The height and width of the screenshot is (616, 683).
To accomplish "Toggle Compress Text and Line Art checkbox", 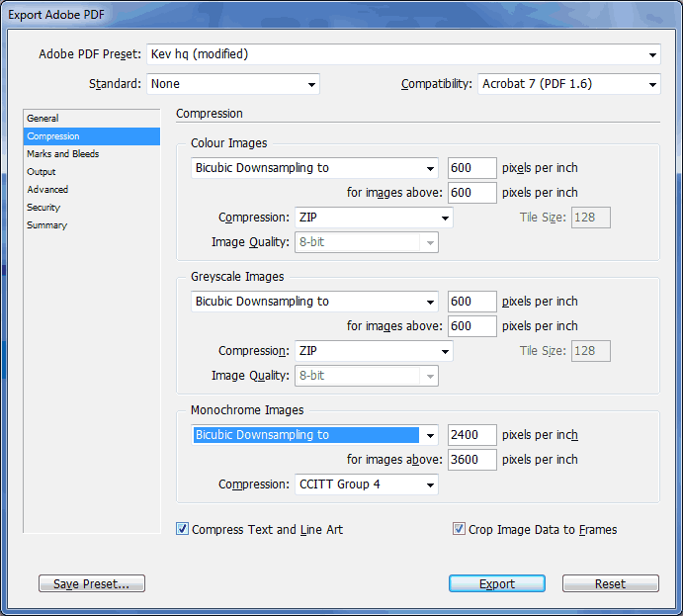I will (182, 529).
